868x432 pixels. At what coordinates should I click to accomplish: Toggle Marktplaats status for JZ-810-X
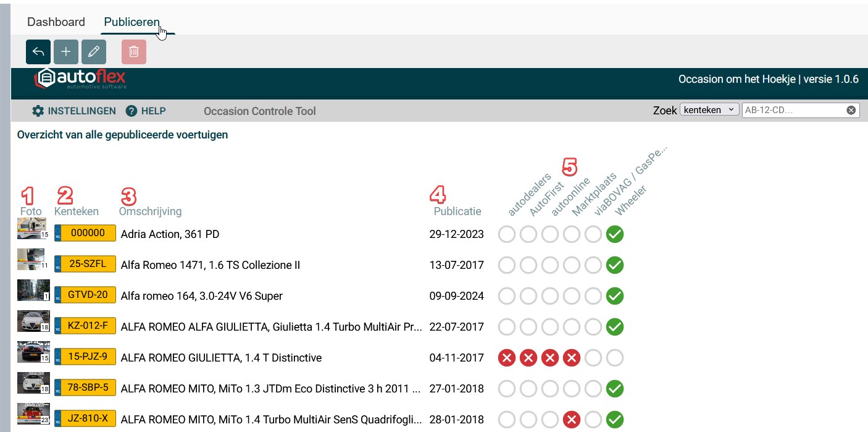coord(572,420)
